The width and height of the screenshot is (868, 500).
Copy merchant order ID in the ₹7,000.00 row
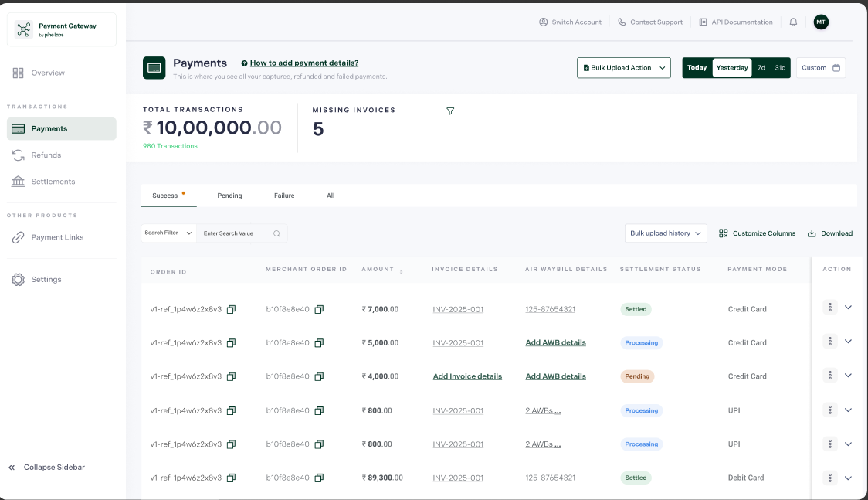click(x=319, y=310)
